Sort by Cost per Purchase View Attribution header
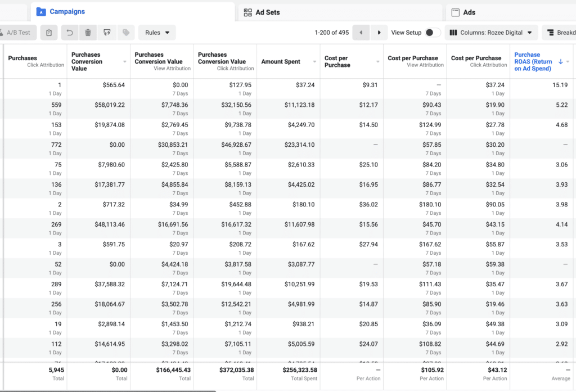 [416, 61]
